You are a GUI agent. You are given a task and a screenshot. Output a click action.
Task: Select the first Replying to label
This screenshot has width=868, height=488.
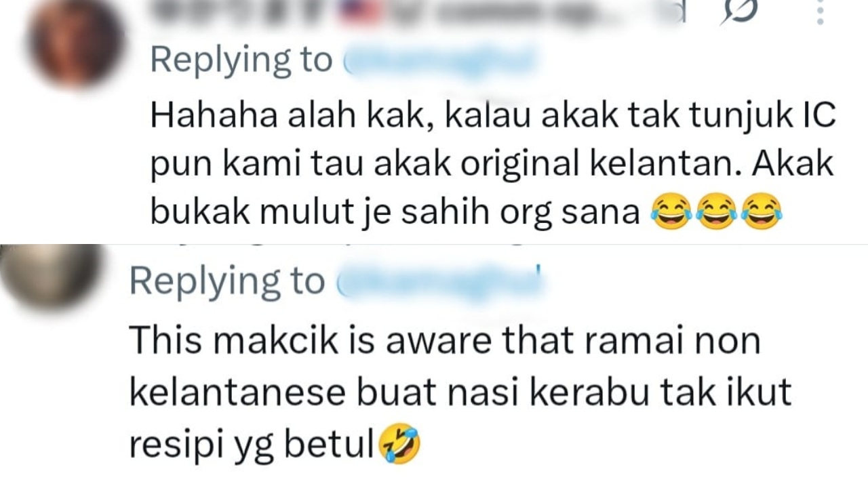coord(241,60)
